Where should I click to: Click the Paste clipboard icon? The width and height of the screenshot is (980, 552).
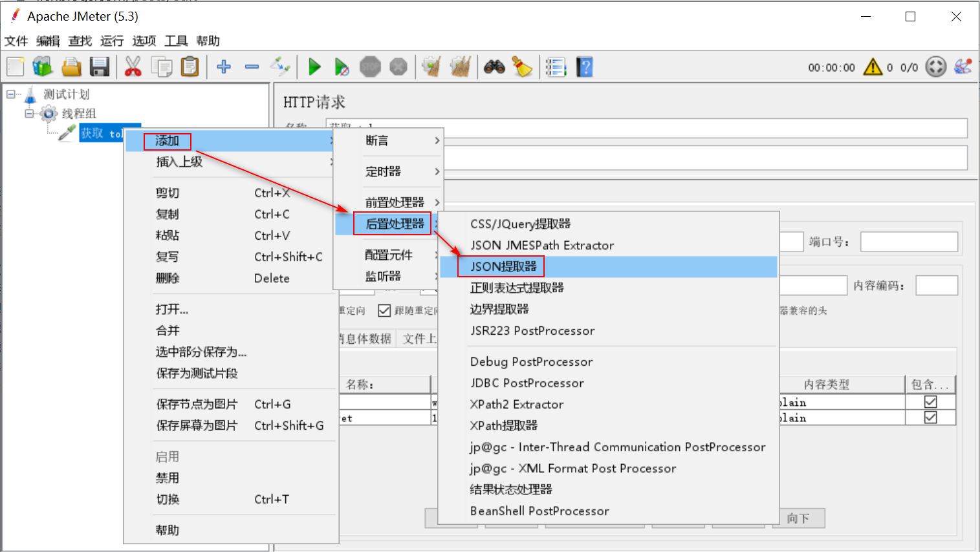pos(190,67)
